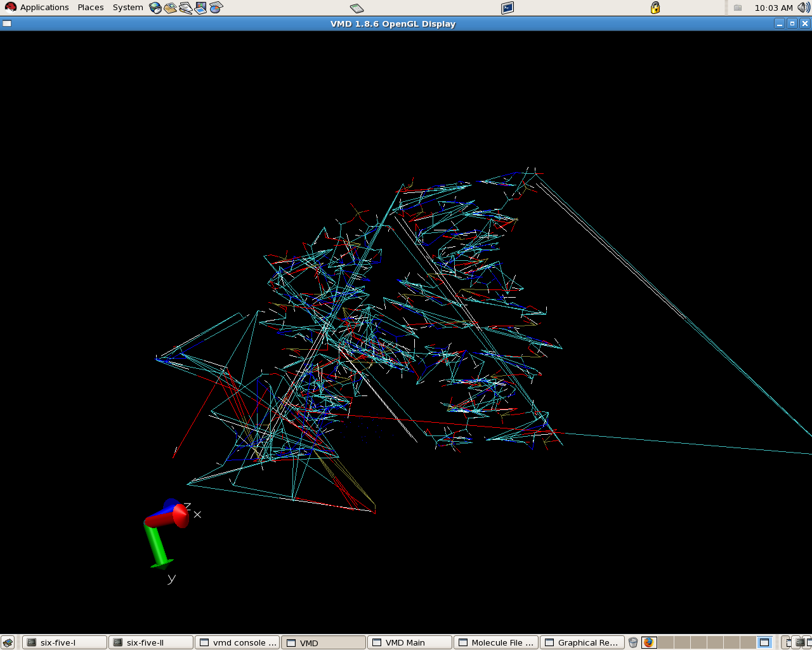
Task: Open Graphical Representations window from taskbar
Action: pos(582,642)
